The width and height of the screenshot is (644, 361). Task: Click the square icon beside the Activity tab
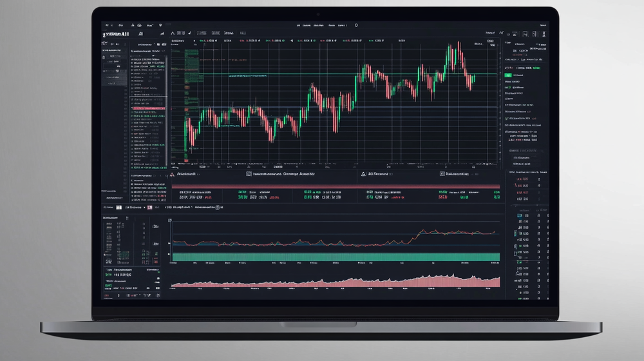(x=249, y=174)
